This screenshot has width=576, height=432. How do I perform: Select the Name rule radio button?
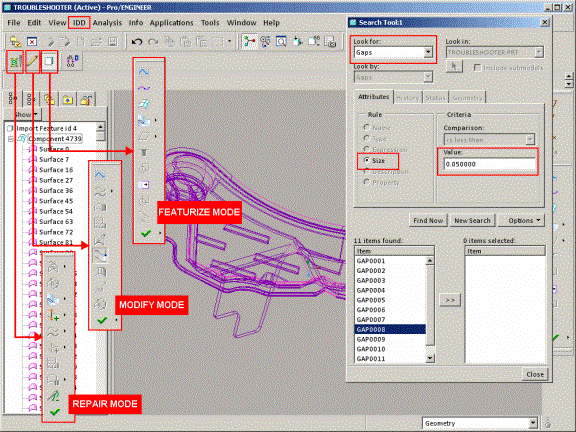pyautogui.click(x=366, y=127)
